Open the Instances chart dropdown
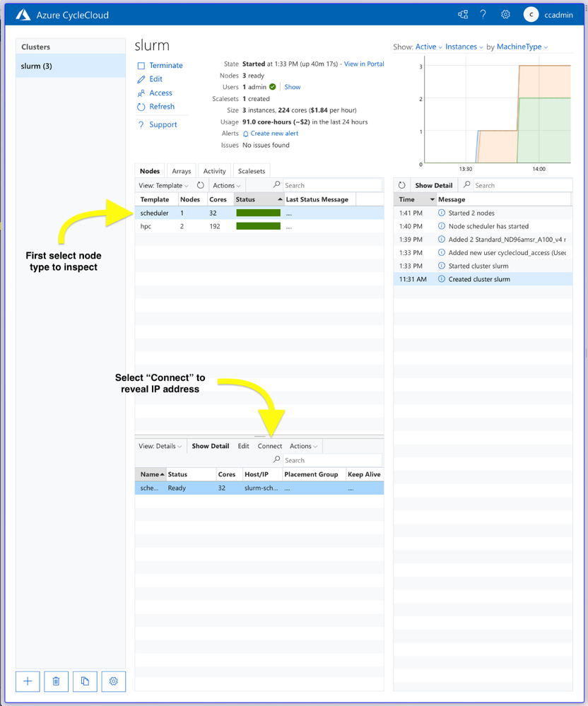This screenshot has height=706, width=588. [x=464, y=47]
